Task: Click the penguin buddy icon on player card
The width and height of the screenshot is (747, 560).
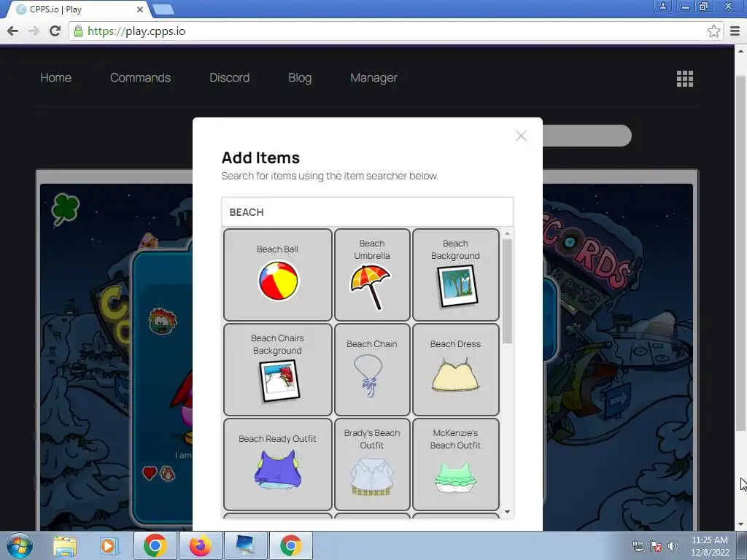Action: (x=167, y=472)
